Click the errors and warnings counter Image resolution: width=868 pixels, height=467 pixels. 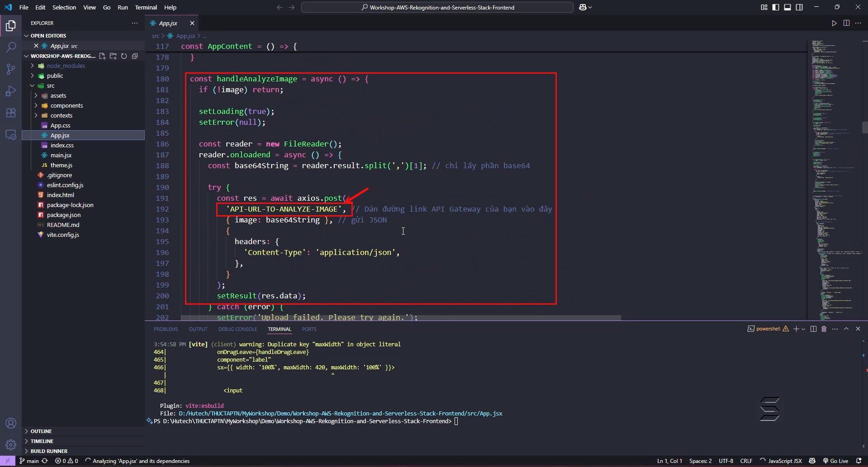click(66, 461)
